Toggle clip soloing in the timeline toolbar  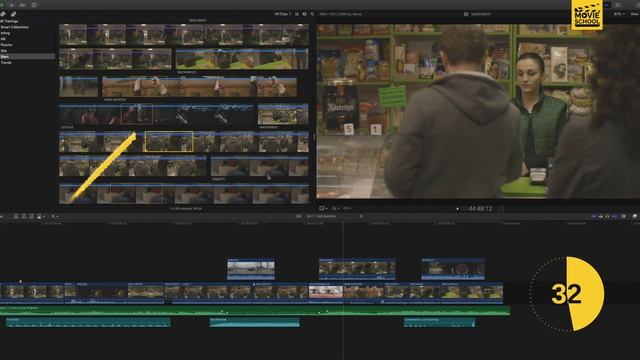pos(607,216)
